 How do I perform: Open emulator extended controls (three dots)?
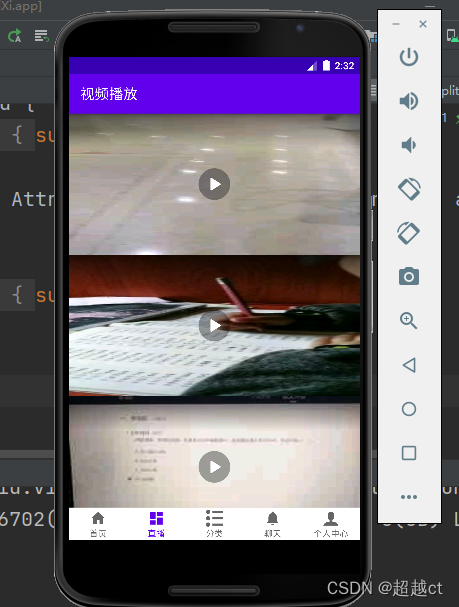tap(409, 497)
